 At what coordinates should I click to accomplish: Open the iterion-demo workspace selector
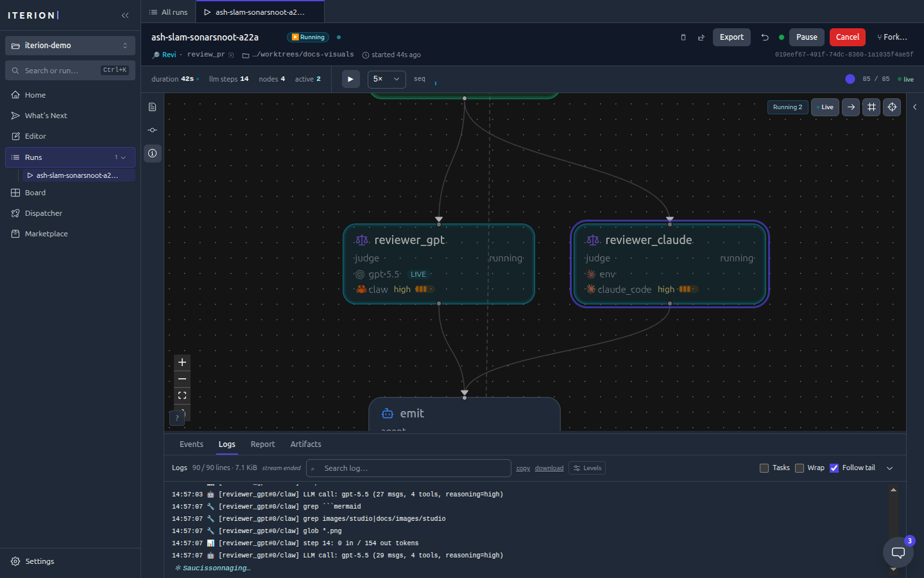pyautogui.click(x=71, y=46)
